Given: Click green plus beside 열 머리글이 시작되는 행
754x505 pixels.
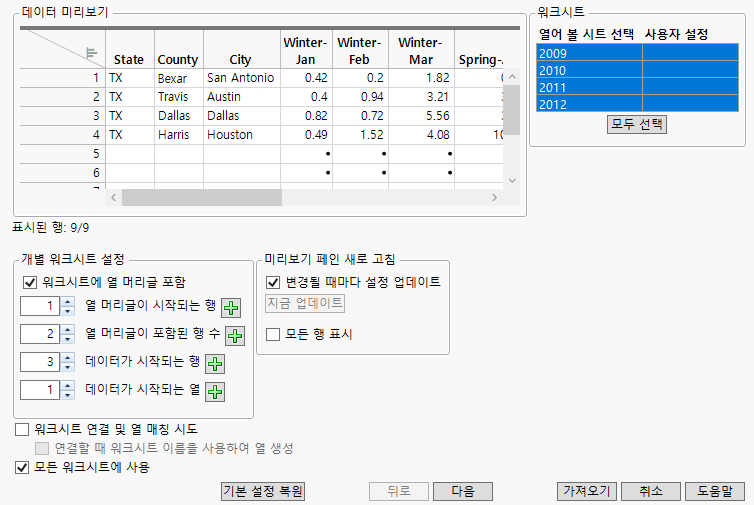Looking at the screenshot, I should click(x=231, y=308).
